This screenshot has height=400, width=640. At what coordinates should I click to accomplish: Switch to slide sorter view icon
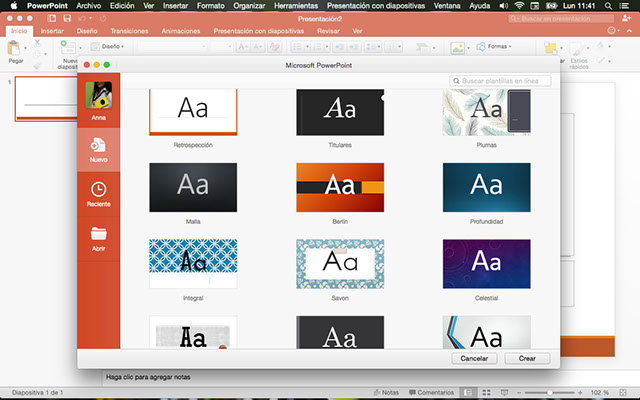(x=485, y=392)
